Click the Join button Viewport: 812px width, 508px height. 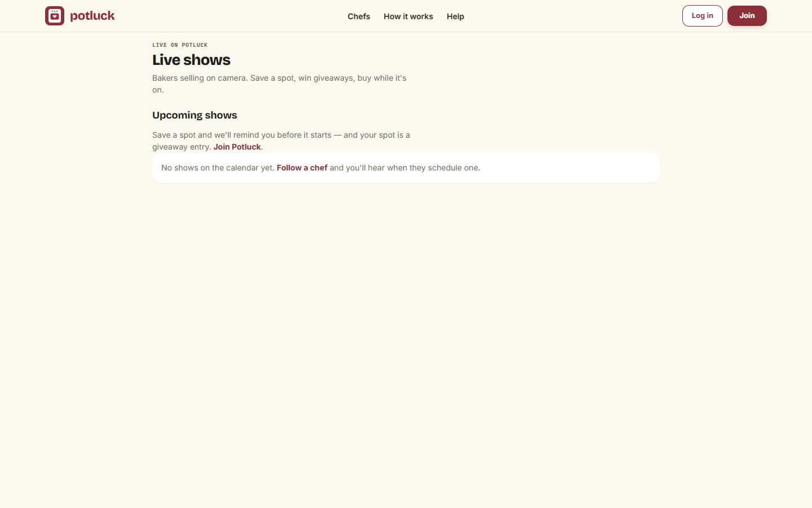[747, 16]
